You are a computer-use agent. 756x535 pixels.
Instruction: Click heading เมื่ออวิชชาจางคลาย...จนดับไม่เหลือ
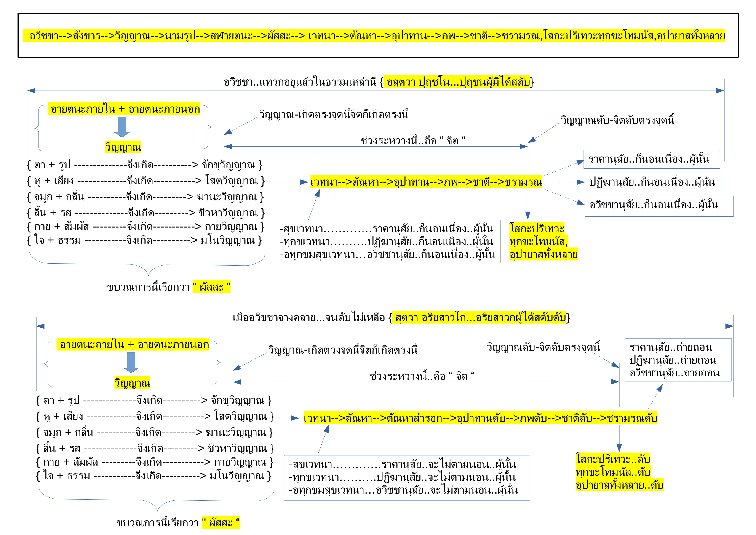(309, 317)
